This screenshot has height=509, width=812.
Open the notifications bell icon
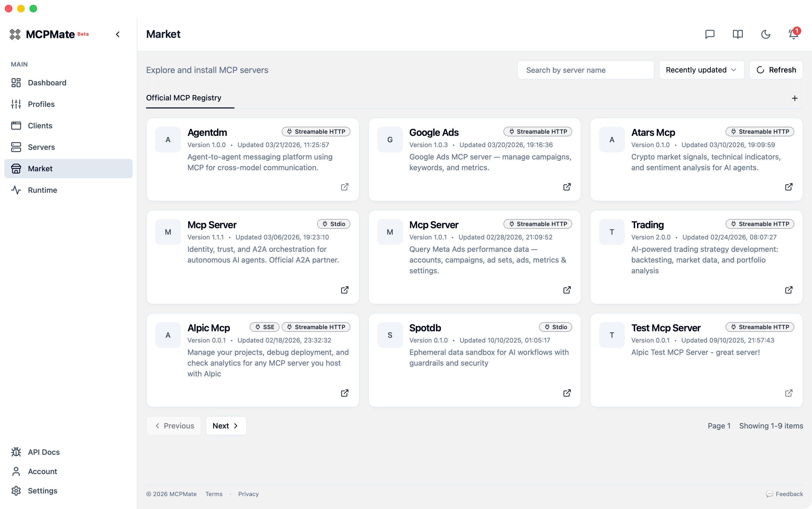pos(793,34)
